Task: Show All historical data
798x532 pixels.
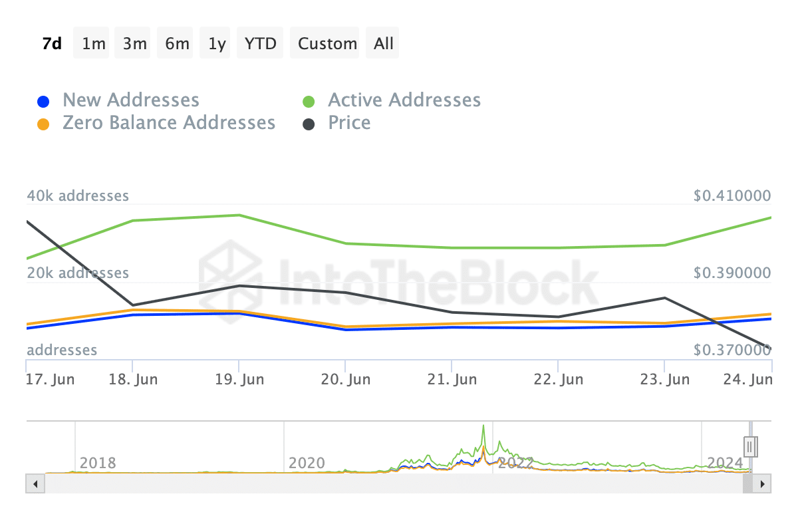Action: 384,44
